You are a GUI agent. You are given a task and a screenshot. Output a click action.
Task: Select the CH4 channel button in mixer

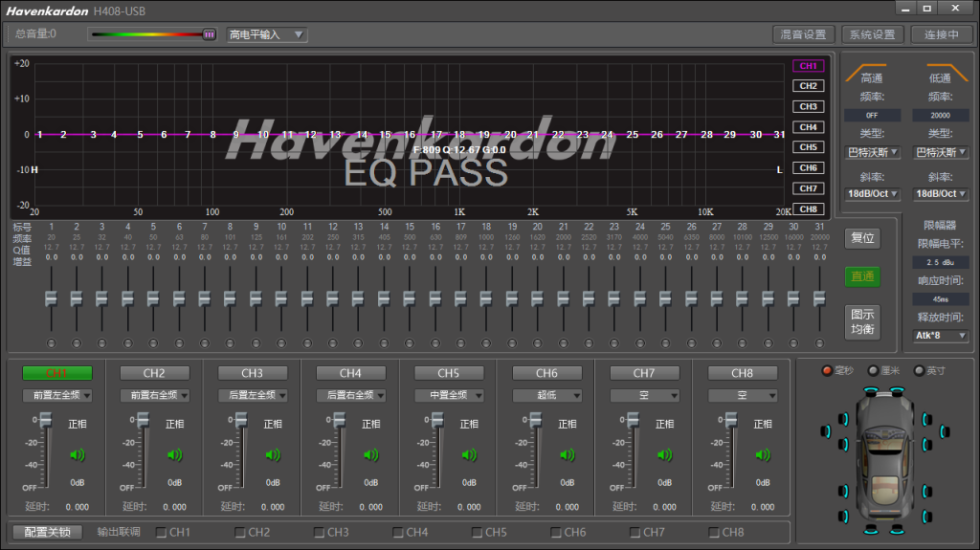pyautogui.click(x=350, y=373)
